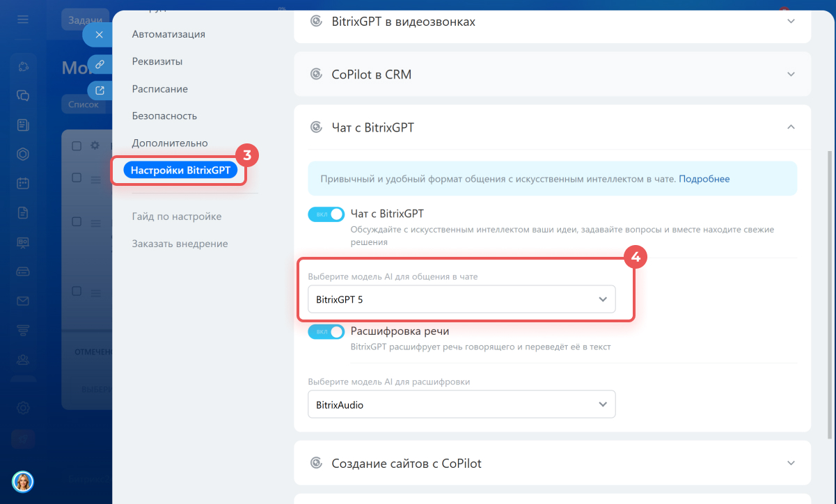This screenshot has width=836, height=504.
Task: Open the BitrixAudio transcription model dropdown
Action: click(462, 404)
